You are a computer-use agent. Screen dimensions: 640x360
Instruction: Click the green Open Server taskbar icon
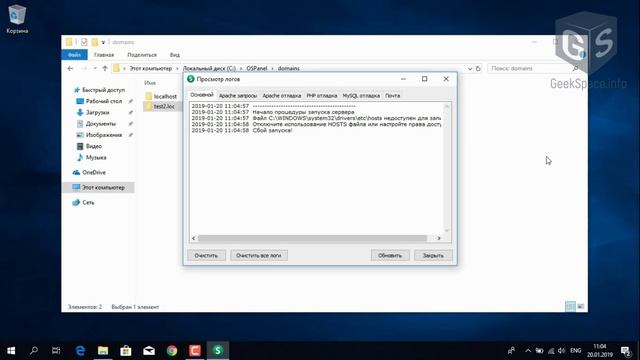coord(218,351)
